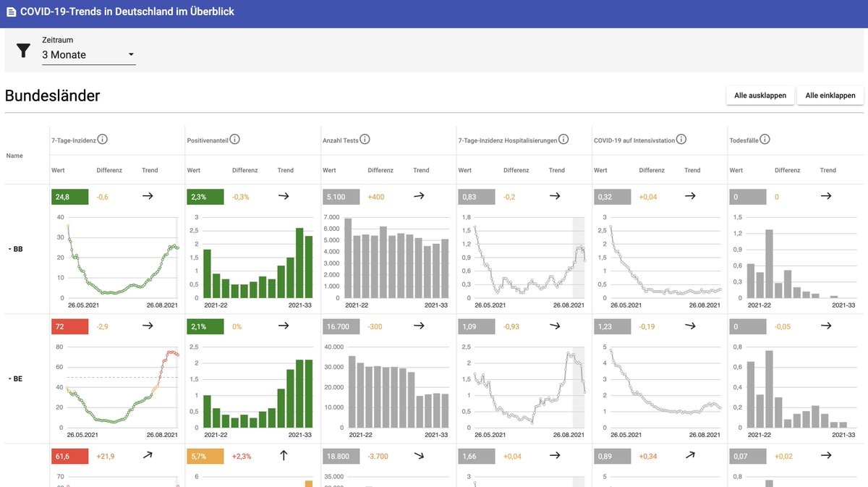The height and width of the screenshot is (487, 868).
Task: Click the info icon next to 7-Tage-Inzidenz
Action: point(103,140)
